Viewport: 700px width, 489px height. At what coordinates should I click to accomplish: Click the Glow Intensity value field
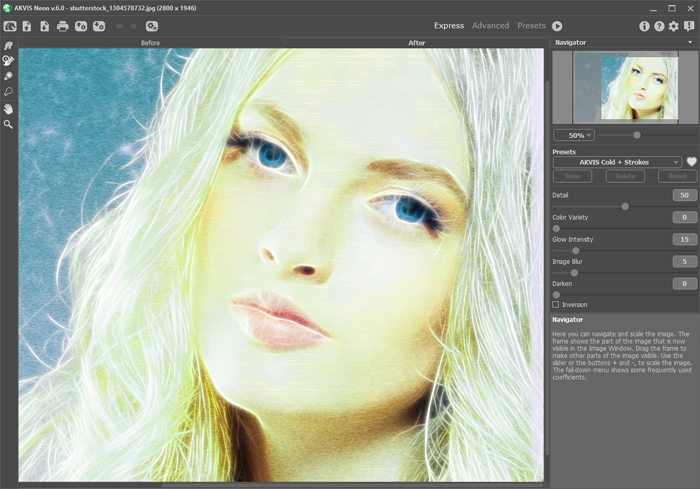pos(684,239)
